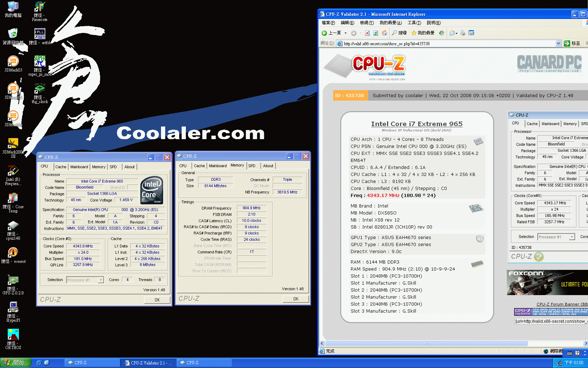Switch to CPU tab in middle CPU-Z window

tap(183, 166)
